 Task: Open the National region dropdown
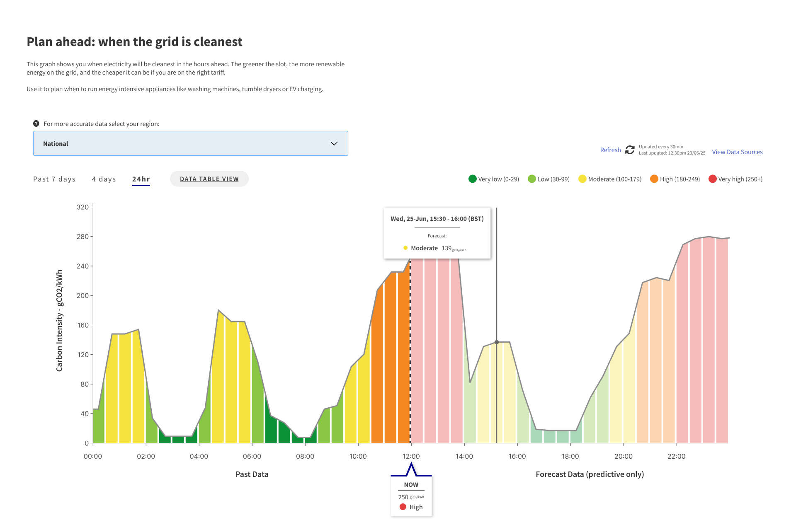191,143
